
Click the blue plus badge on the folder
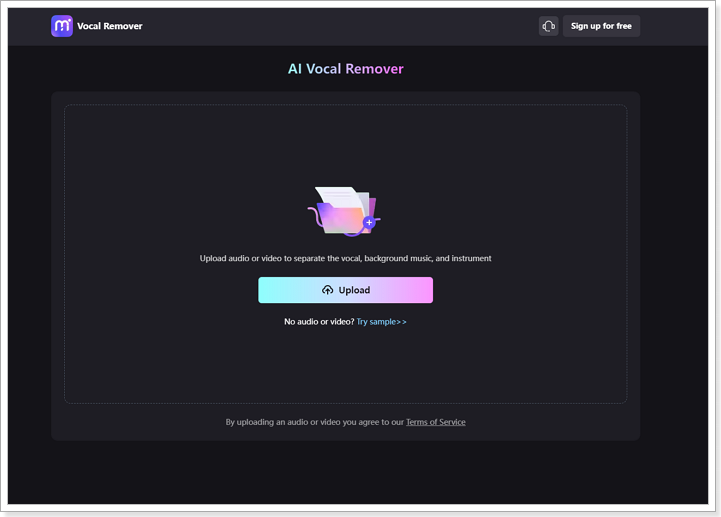click(369, 222)
